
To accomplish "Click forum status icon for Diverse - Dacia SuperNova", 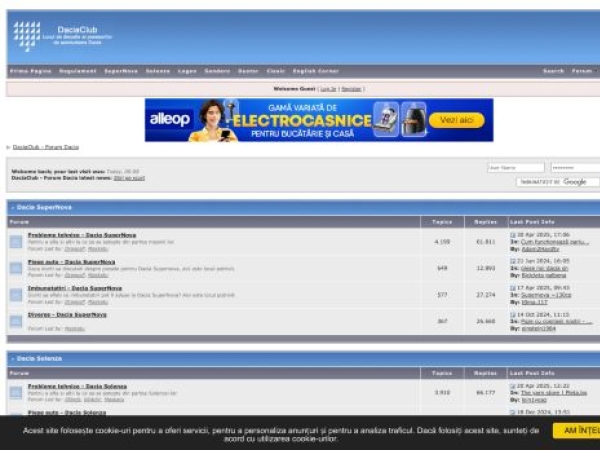I will 16,321.
